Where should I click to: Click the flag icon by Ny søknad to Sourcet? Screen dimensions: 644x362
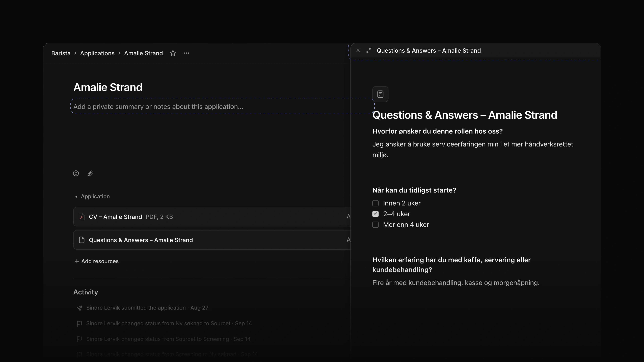tap(79, 323)
